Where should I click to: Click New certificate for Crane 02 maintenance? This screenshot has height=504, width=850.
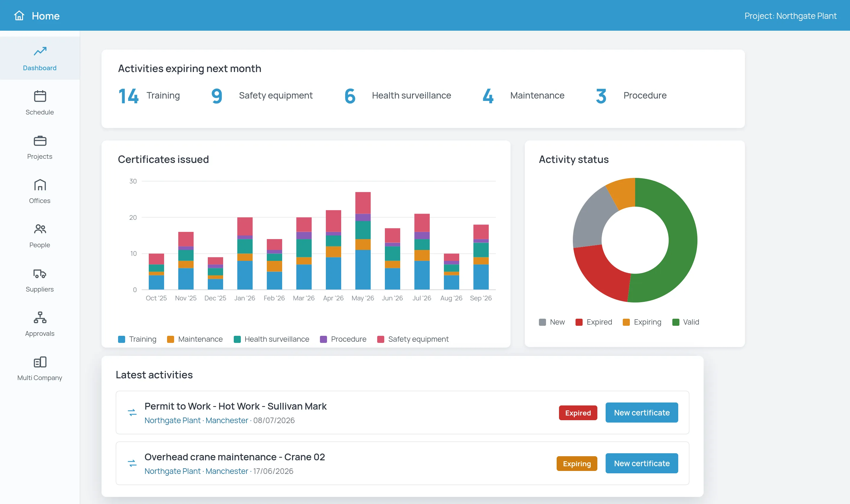pyautogui.click(x=642, y=463)
